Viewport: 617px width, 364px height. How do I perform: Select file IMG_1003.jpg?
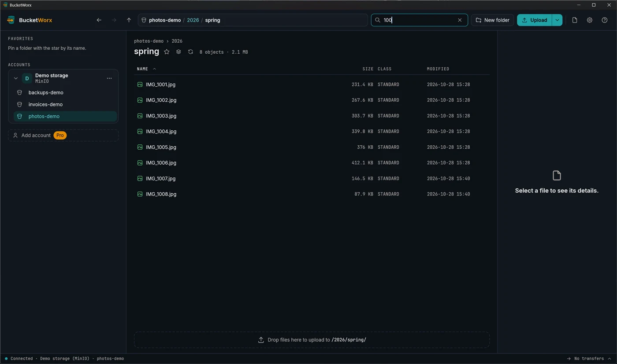312,116
